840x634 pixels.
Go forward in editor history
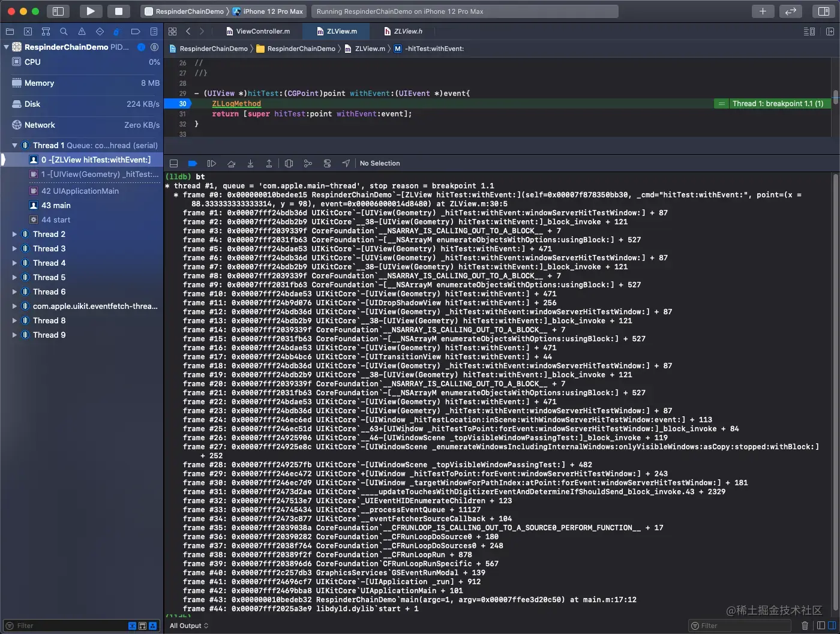pos(202,31)
